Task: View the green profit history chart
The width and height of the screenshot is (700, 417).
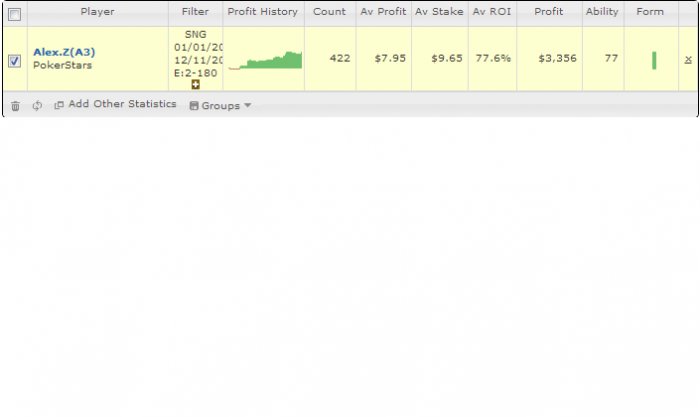Action: pos(265,60)
